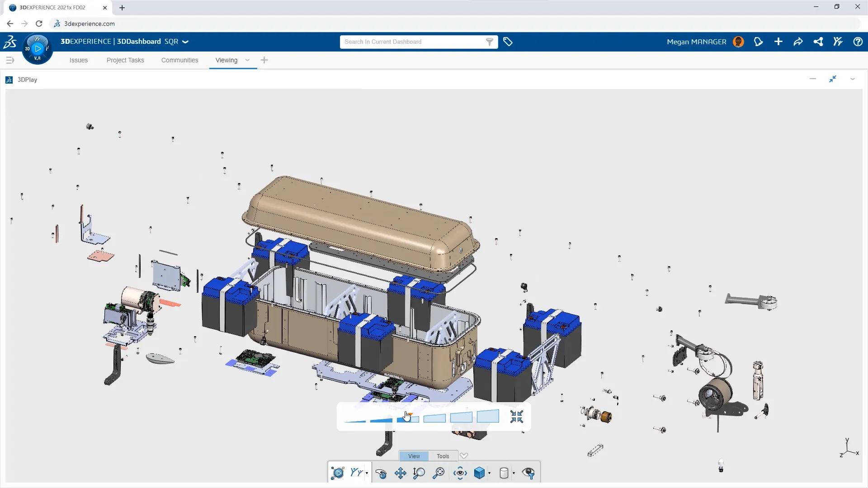Screen dimensions: 868x488
Task: Open the notifications bell in the top bar
Action: (x=759, y=42)
